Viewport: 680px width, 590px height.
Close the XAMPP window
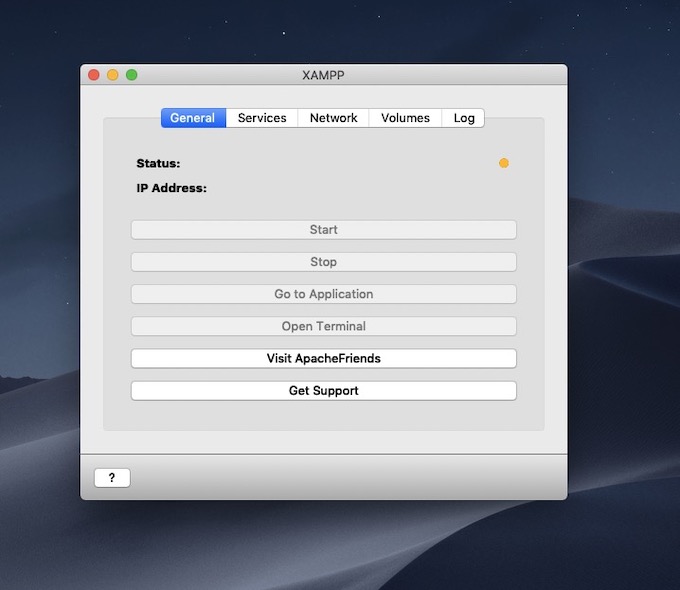[x=94, y=75]
